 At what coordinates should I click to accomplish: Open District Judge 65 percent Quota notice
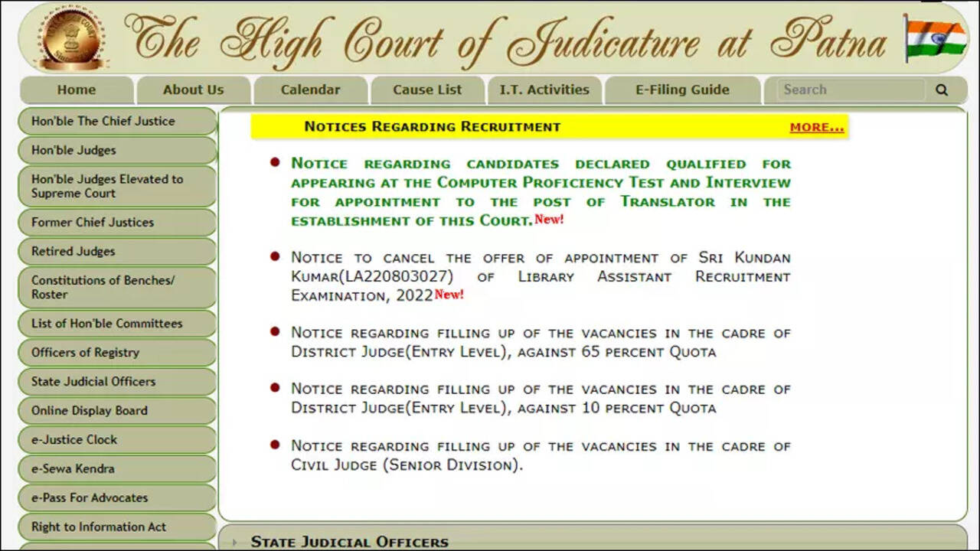(541, 342)
